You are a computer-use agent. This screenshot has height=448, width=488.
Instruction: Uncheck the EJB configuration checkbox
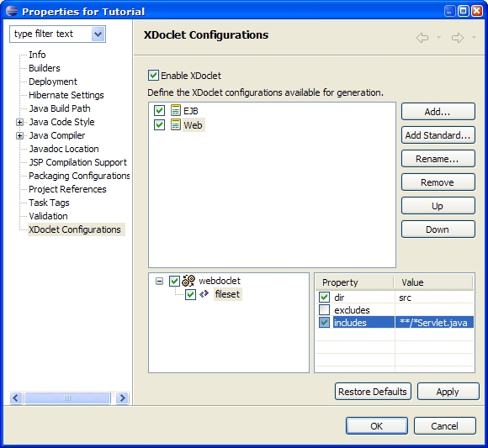point(159,110)
